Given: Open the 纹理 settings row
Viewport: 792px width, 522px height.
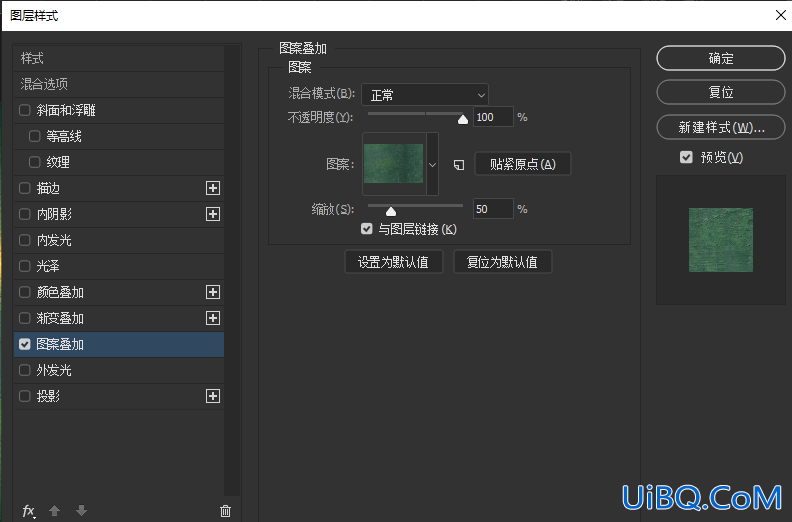Looking at the screenshot, I should point(119,162).
